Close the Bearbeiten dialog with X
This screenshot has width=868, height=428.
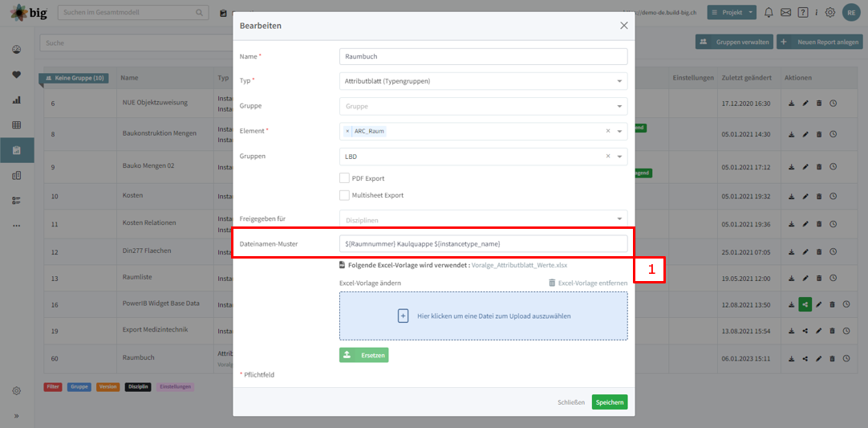coord(624,26)
